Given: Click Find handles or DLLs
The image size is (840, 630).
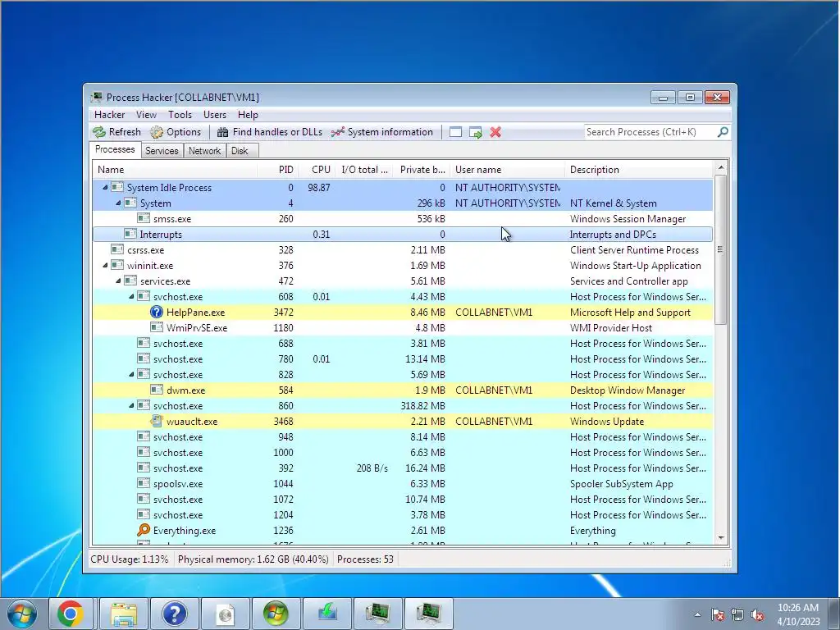Looking at the screenshot, I should click(270, 132).
